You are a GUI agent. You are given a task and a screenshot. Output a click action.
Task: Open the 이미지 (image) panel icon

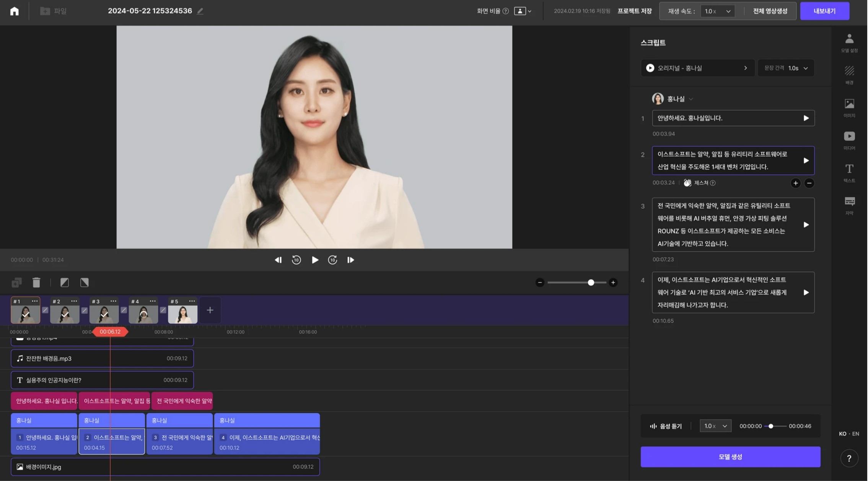click(x=849, y=104)
